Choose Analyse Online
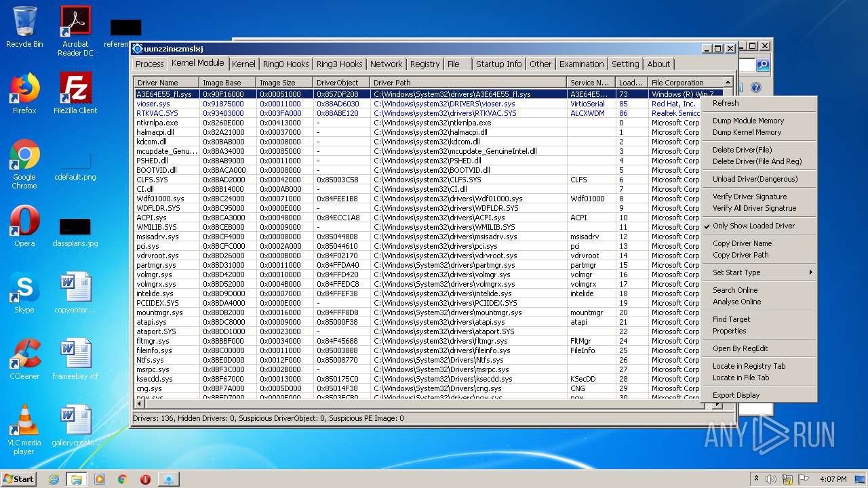 759,302
